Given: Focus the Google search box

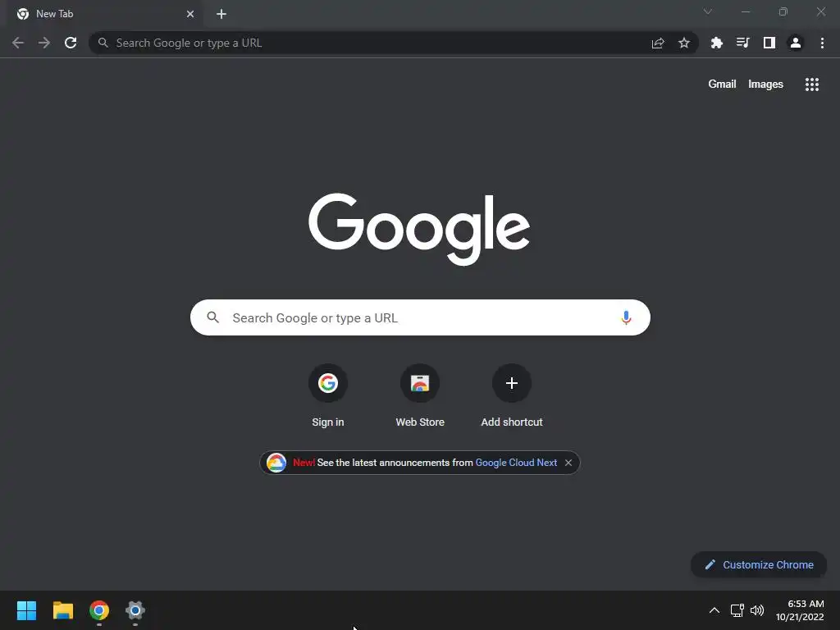Looking at the screenshot, I should coord(420,317).
